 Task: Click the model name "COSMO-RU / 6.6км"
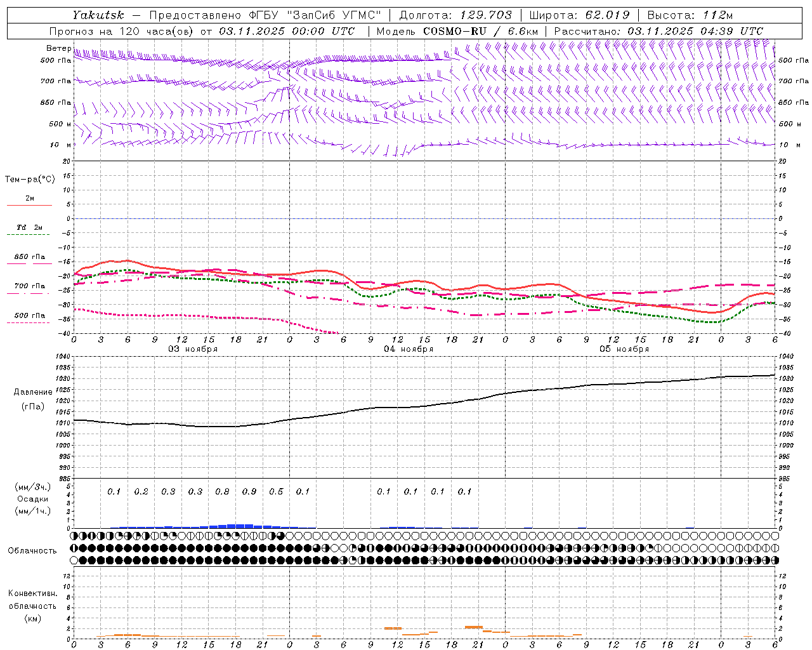tap(480, 31)
